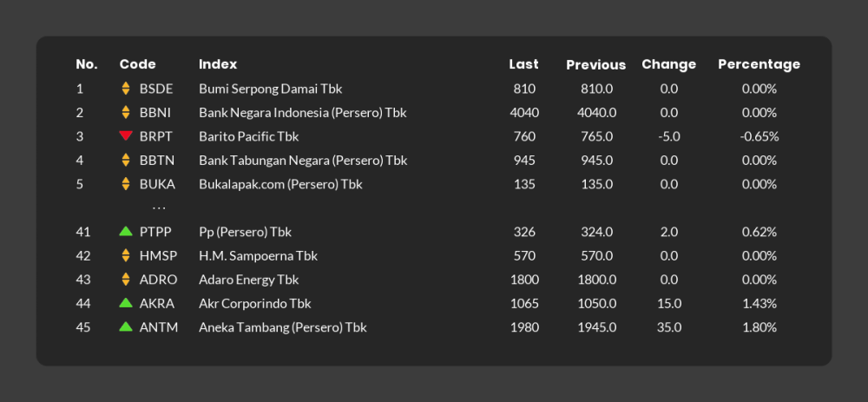
Task: Select the BRPT stock code
Action: tap(156, 136)
